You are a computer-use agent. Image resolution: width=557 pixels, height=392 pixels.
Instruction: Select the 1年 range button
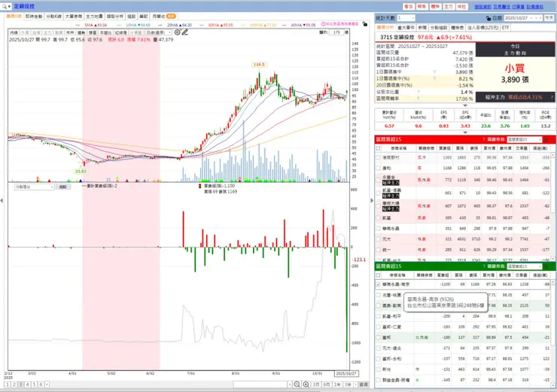coord(337,384)
